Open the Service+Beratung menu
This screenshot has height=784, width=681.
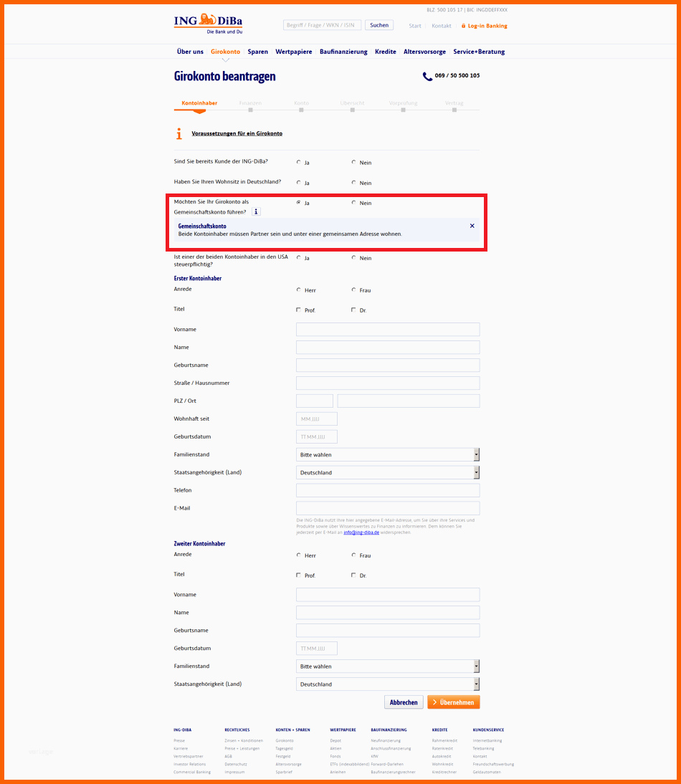tap(479, 52)
